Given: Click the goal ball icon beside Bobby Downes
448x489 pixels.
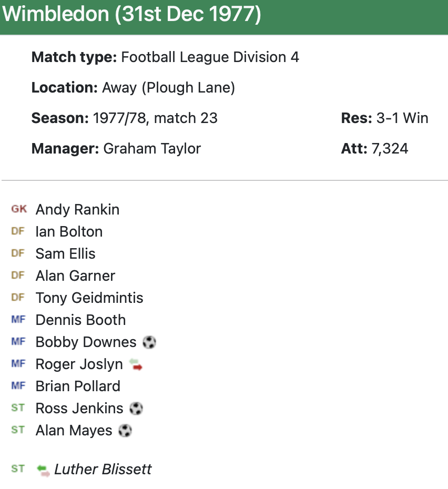Looking at the screenshot, I should pos(149,342).
